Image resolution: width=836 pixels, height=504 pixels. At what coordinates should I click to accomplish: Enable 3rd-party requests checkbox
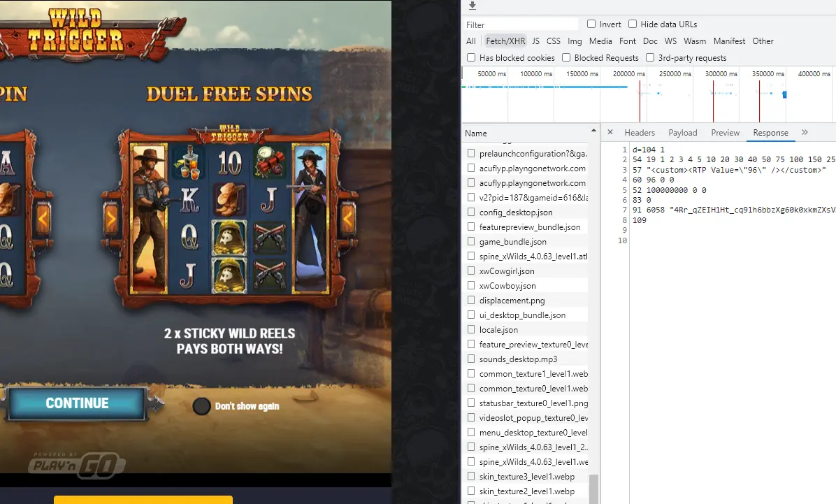[650, 57]
